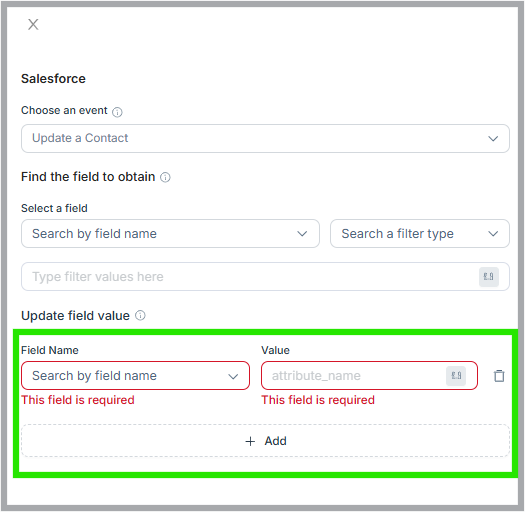The width and height of the screenshot is (525, 512).
Task: Click the variable icon in the filter values input
Action: (489, 277)
